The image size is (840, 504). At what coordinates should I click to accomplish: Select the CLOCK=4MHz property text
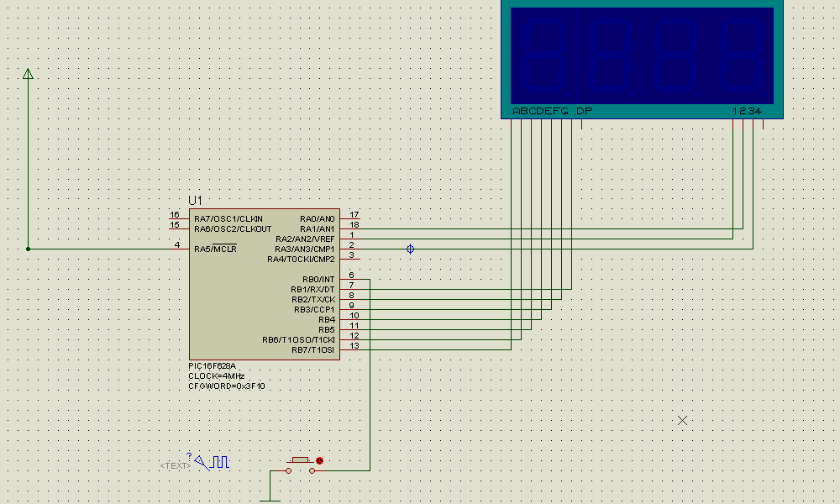point(216,376)
